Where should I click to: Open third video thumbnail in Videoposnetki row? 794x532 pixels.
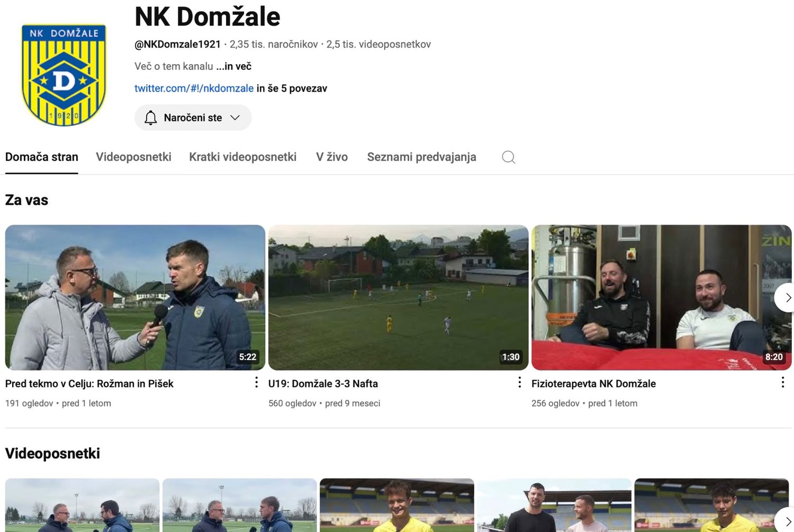tap(396, 506)
